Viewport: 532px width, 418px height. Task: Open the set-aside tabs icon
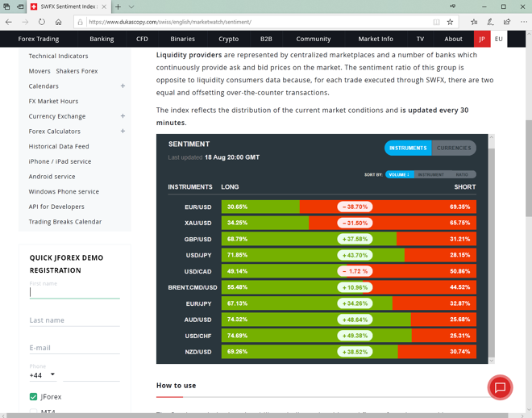click(6, 6)
